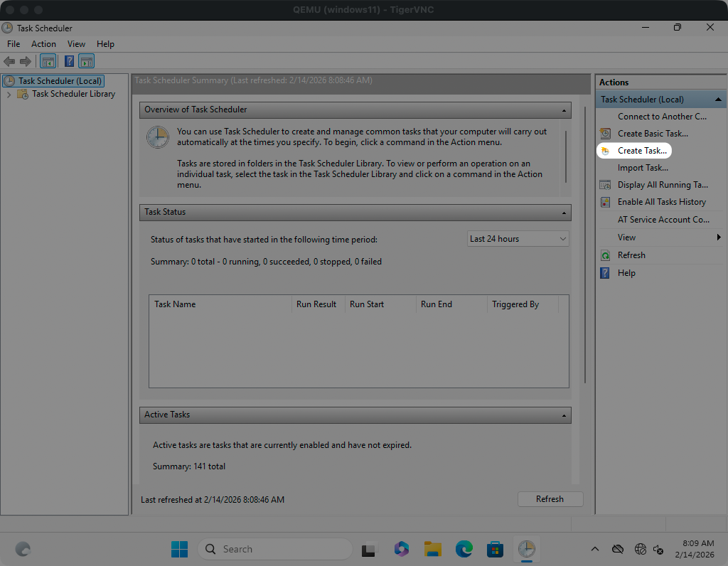Open the File menu
Image resolution: width=728 pixels, height=566 pixels.
(14, 44)
